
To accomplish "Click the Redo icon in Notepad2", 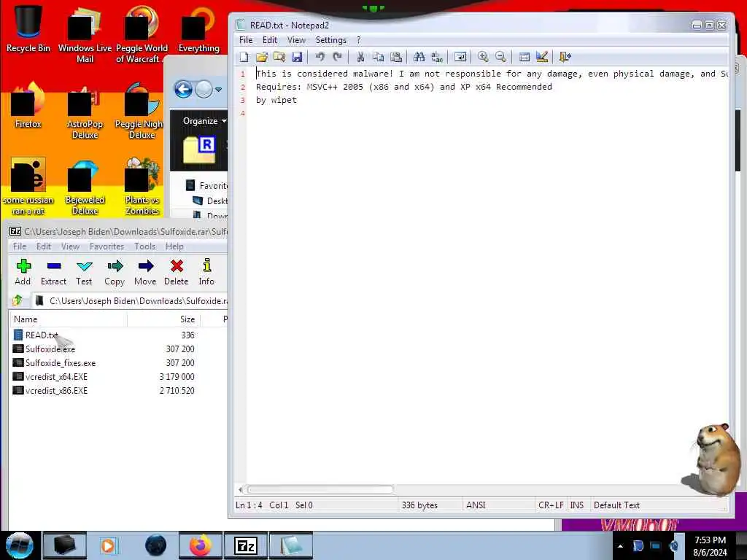I will coord(337,57).
